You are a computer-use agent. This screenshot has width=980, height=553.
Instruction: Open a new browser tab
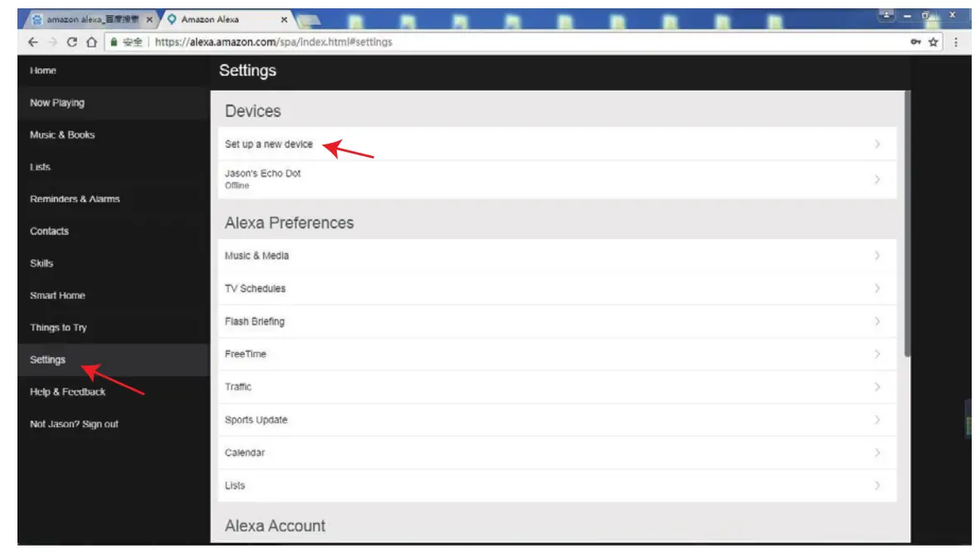pos(309,21)
